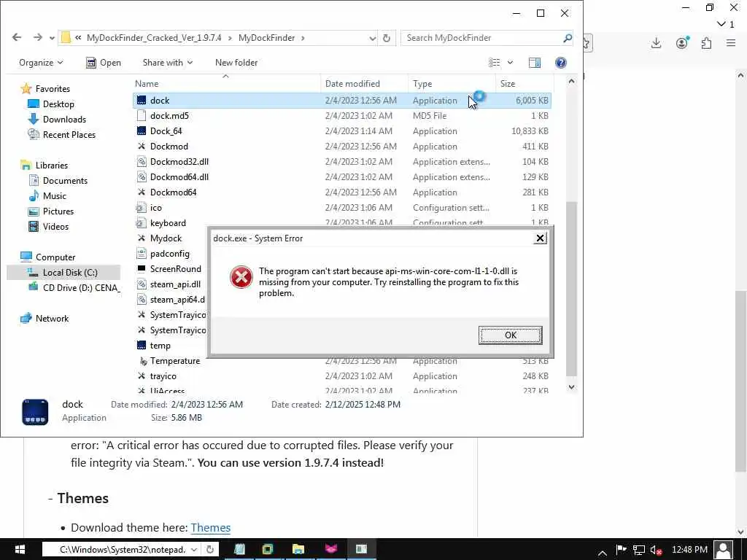The height and width of the screenshot is (560, 747).
Task: Select Dockmod32.dll file
Action: (x=179, y=162)
